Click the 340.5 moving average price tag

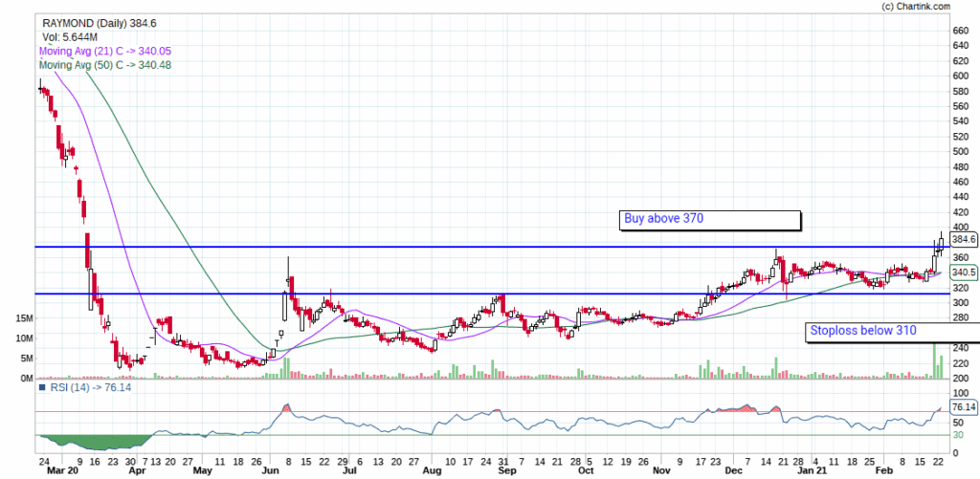(963, 272)
